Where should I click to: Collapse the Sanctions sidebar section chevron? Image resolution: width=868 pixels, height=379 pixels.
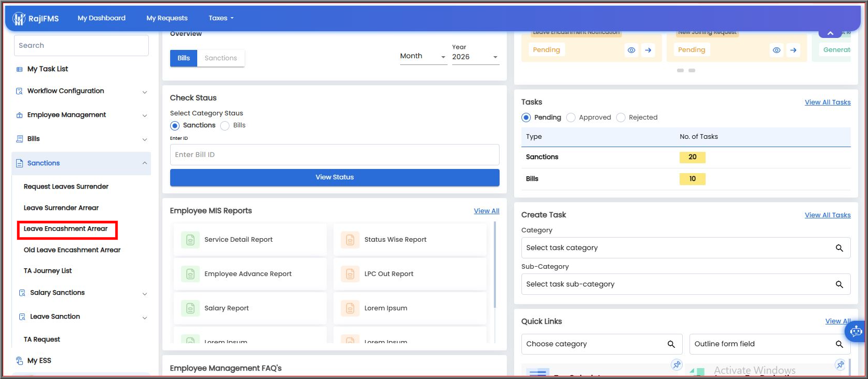point(145,163)
